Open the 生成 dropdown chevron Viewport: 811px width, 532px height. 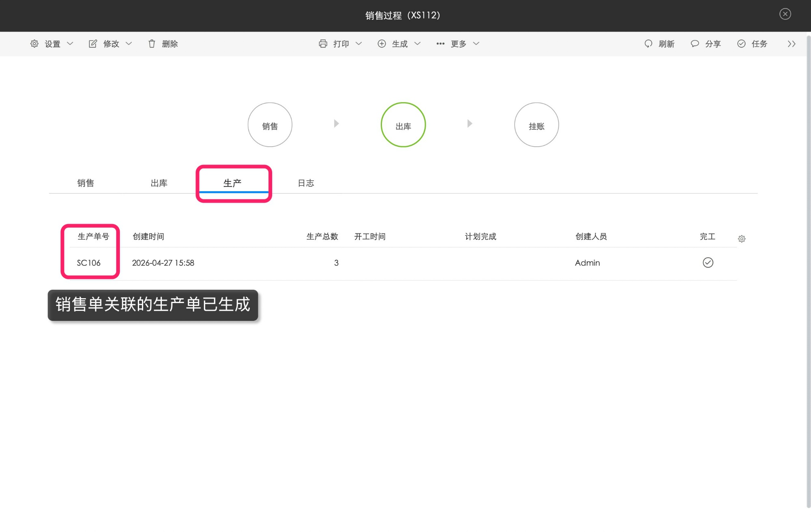417,44
